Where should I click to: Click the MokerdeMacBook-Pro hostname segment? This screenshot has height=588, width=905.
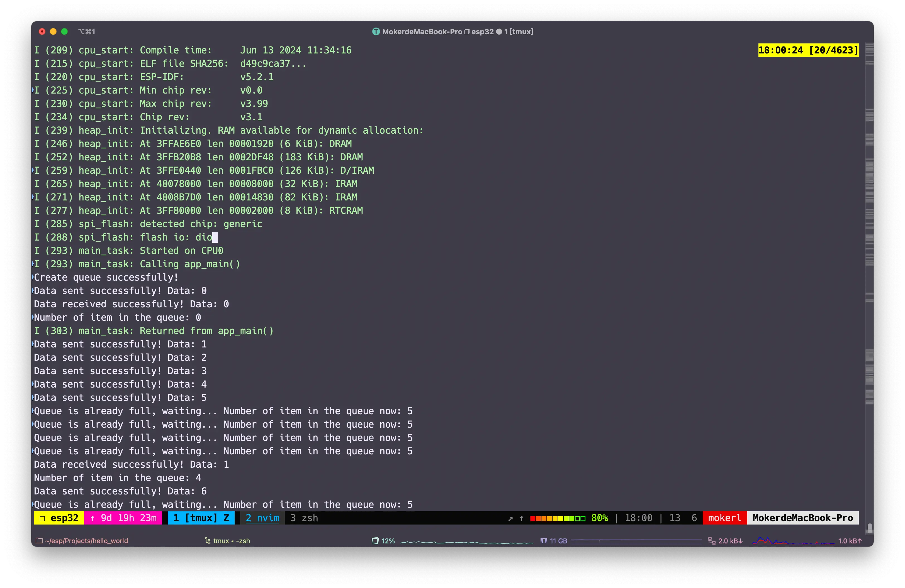click(x=803, y=518)
